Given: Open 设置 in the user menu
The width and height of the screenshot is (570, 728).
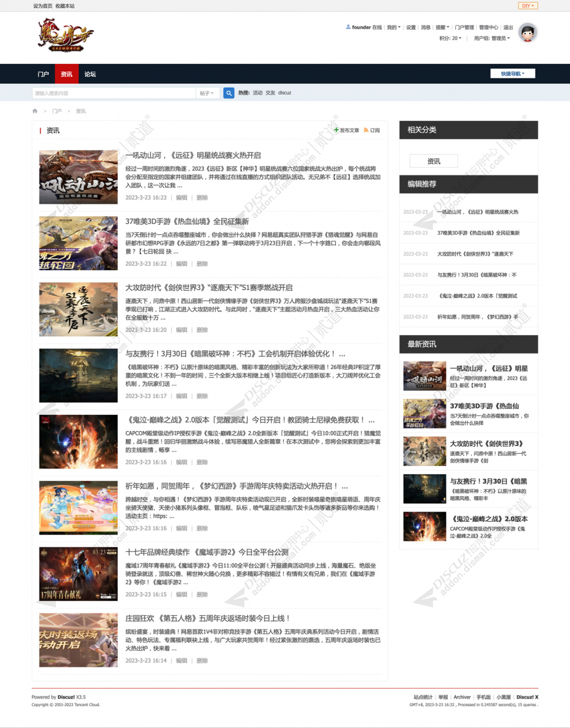Looking at the screenshot, I should coord(411,28).
